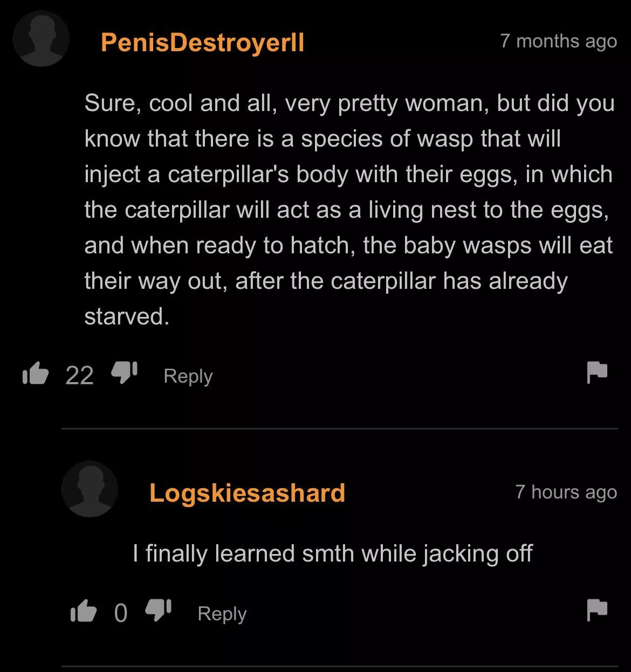
Task: Report Logskiesashard's reply using the flag icon
Action: (597, 610)
